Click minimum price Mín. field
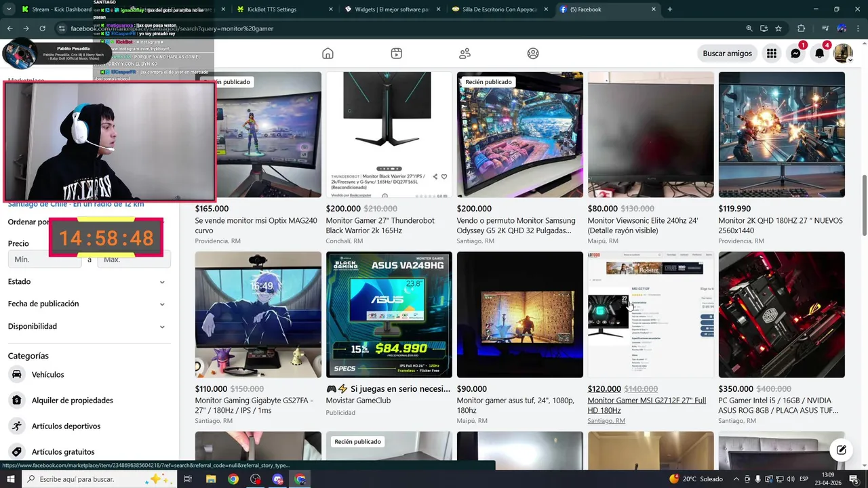The width and height of the screenshot is (868, 488). coord(45,260)
